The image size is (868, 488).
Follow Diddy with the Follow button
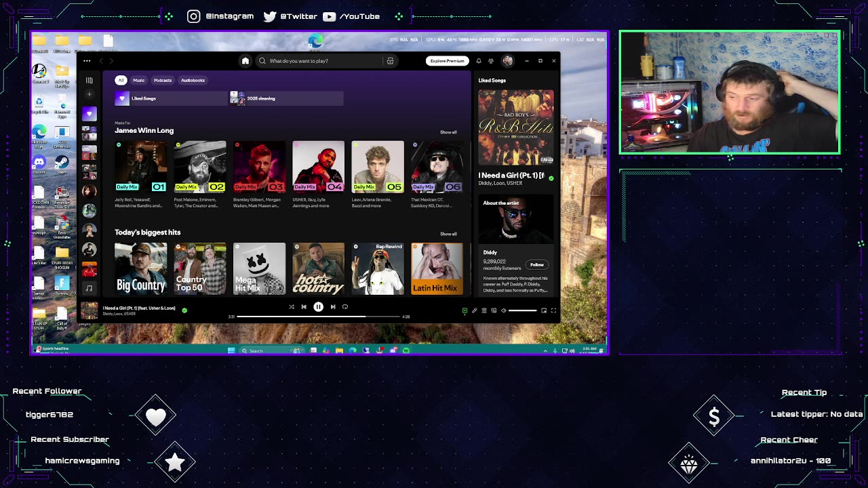coord(536,264)
